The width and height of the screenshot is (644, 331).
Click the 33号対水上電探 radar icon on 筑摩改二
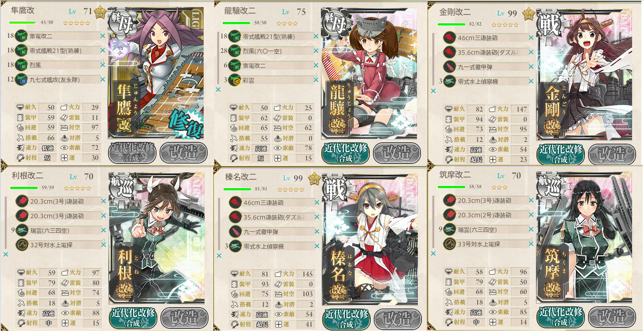[449, 244]
